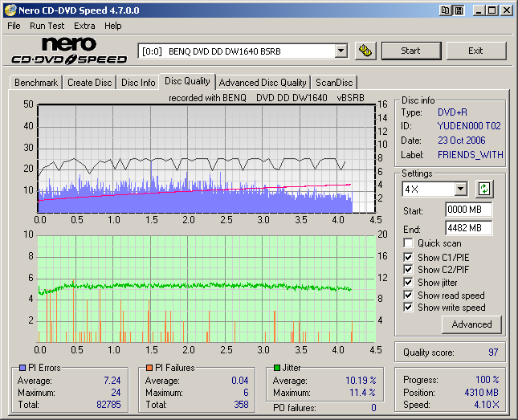Switch to the Create Disc tab
The image size is (518, 420).
[x=89, y=83]
